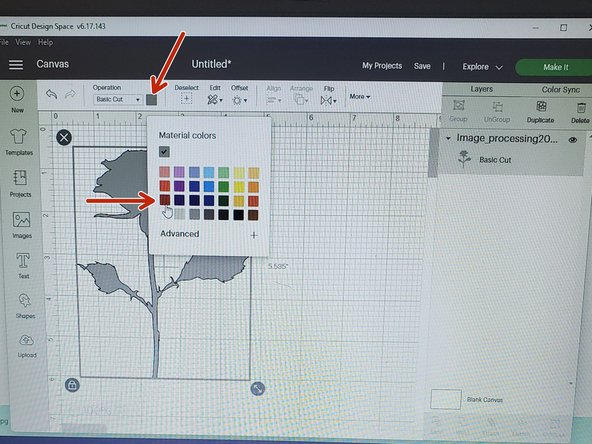Click the Duplicate icon
The image size is (592, 444).
pyautogui.click(x=541, y=107)
